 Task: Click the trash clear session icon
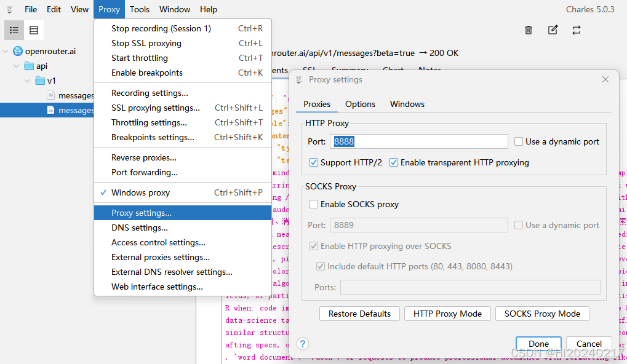(x=528, y=30)
